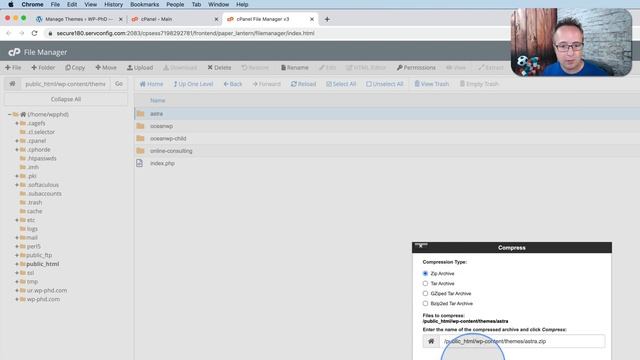Click View Trash

click(432, 84)
